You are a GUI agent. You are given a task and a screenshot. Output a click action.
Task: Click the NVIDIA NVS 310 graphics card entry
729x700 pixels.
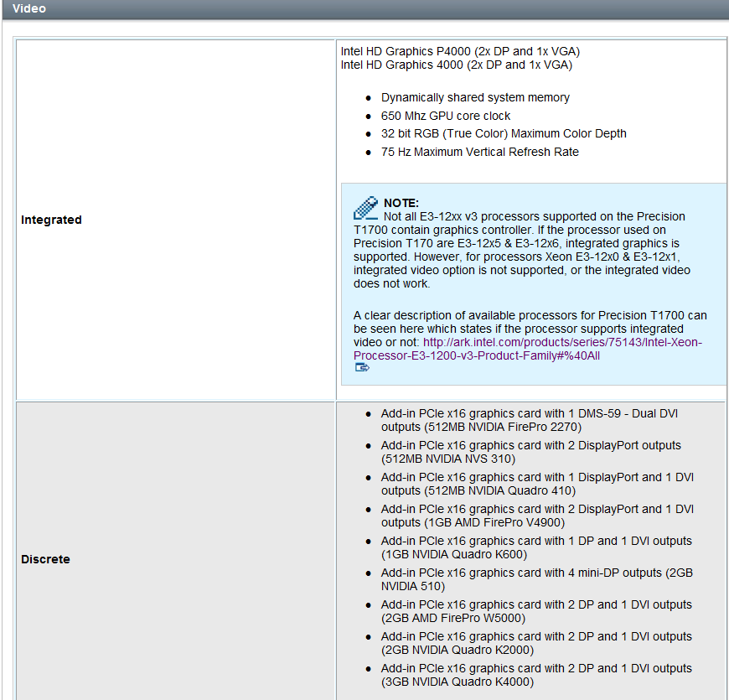[x=531, y=452]
